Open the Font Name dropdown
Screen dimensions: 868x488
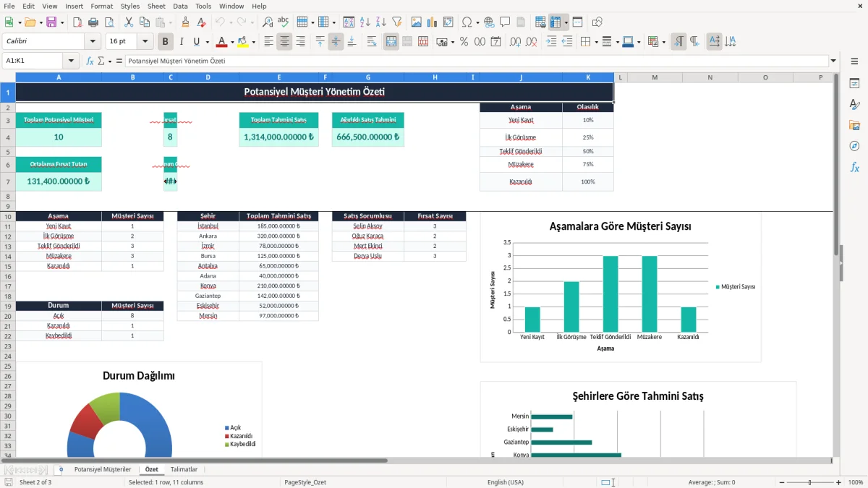coord(92,42)
